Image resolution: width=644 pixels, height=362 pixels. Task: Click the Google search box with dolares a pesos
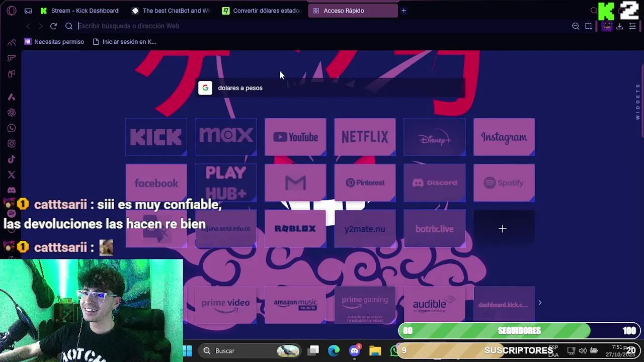click(331, 88)
